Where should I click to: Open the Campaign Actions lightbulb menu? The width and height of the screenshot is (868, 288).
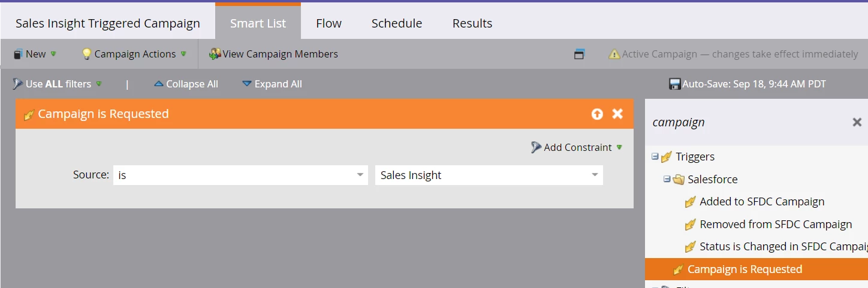point(134,54)
